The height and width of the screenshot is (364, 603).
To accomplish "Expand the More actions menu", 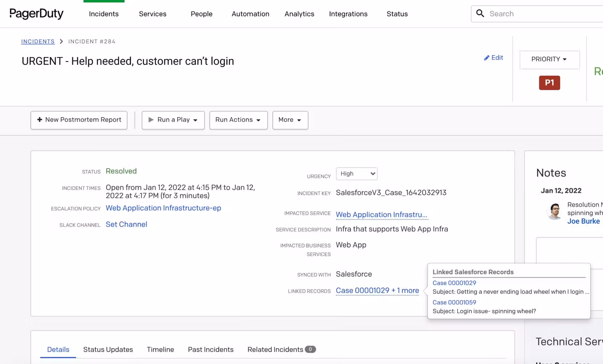I will pos(290,120).
